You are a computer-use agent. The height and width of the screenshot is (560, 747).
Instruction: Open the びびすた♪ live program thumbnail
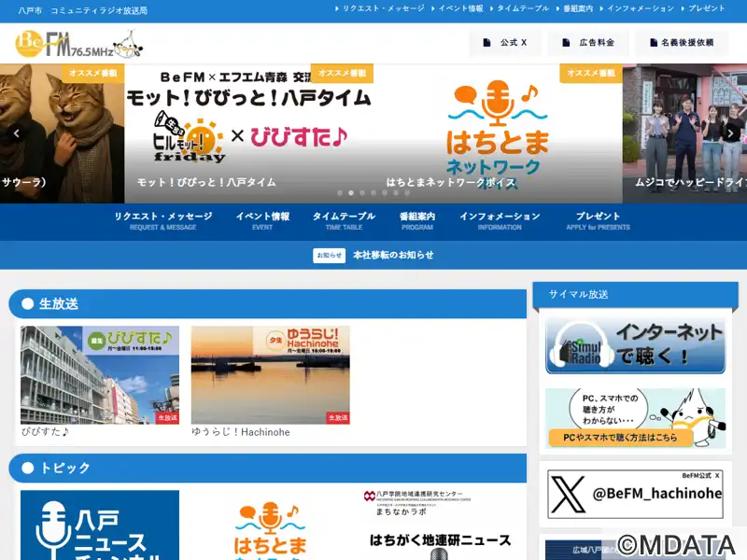click(100, 375)
